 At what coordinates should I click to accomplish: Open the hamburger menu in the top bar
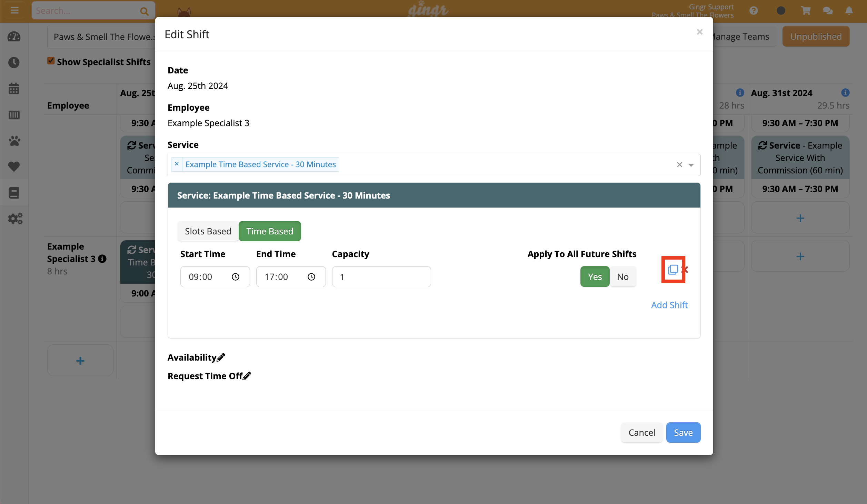pos(14,10)
